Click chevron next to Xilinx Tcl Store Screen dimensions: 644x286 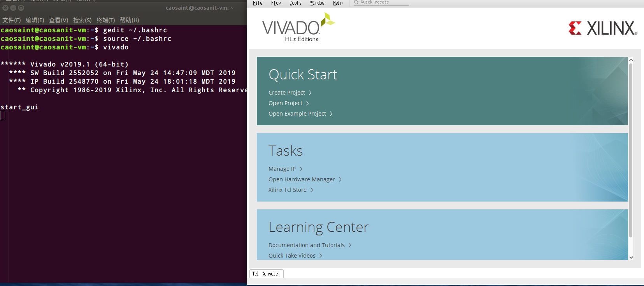[x=312, y=190]
